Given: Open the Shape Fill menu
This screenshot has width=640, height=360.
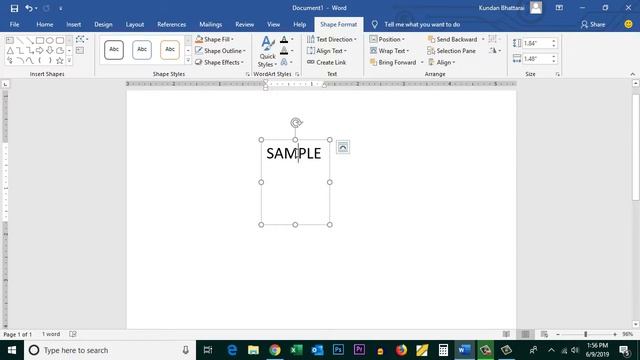Looking at the screenshot, I should [214, 39].
